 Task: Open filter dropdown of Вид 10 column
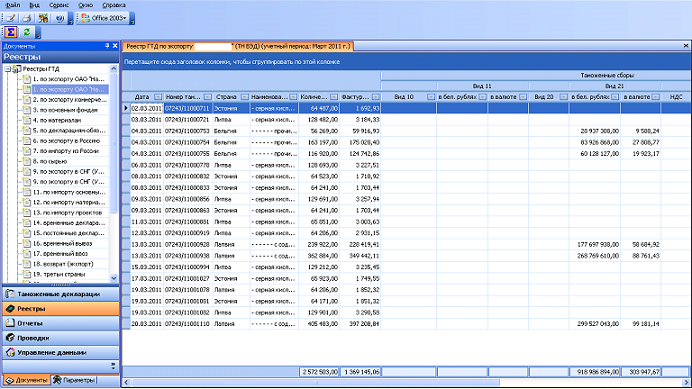(431, 97)
